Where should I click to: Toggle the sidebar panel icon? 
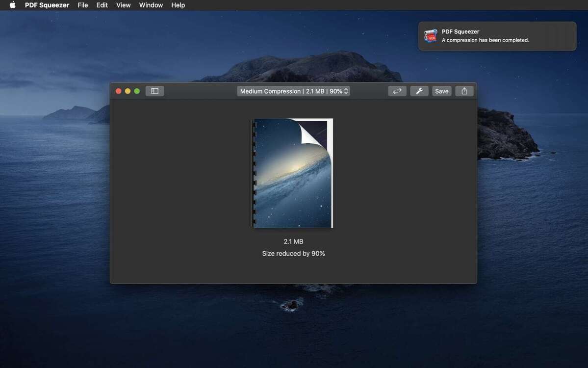pyautogui.click(x=154, y=91)
